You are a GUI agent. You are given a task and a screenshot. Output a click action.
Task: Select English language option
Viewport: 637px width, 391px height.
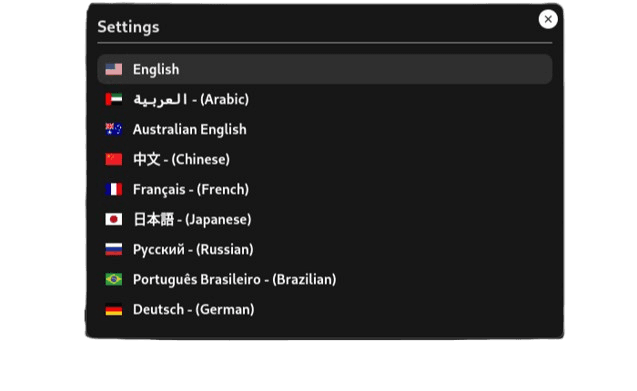point(325,70)
